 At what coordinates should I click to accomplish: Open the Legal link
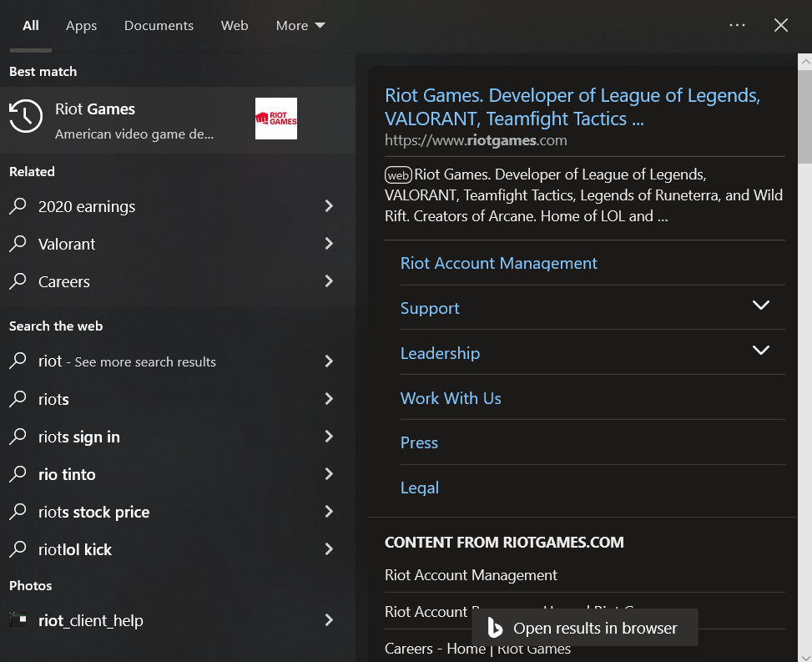pyautogui.click(x=420, y=488)
